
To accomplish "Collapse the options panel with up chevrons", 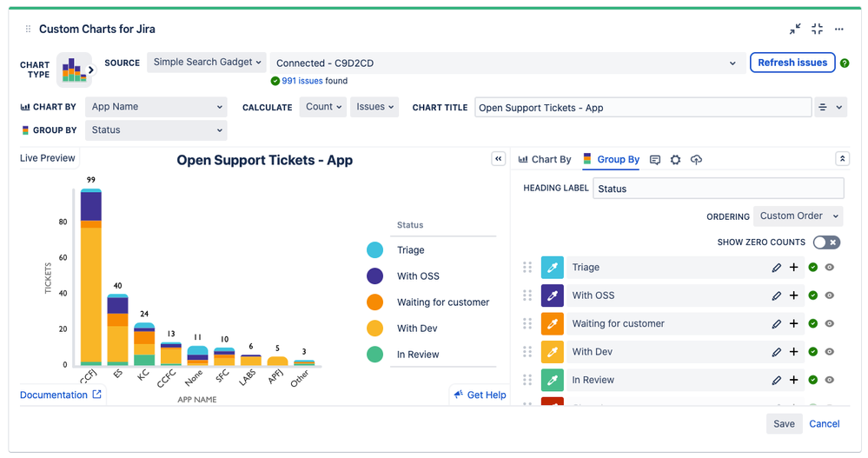I will [x=842, y=159].
